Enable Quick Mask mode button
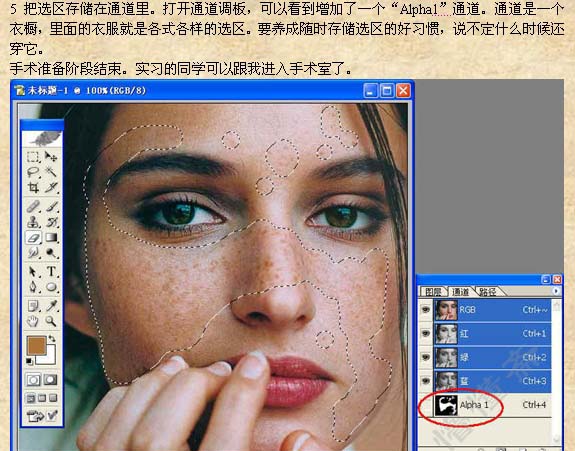Screen dimensions: 575x451 click(x=51, y=380)
